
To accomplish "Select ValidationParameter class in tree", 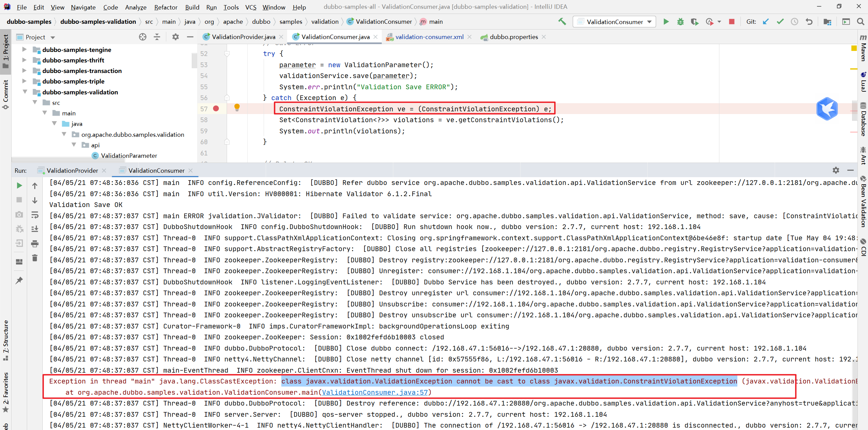I will point(129,155).
